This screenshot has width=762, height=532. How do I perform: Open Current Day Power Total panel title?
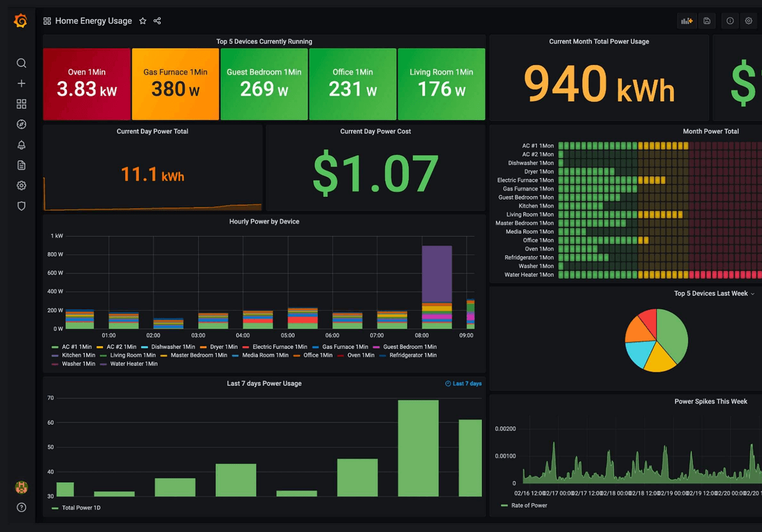(152, 131)
